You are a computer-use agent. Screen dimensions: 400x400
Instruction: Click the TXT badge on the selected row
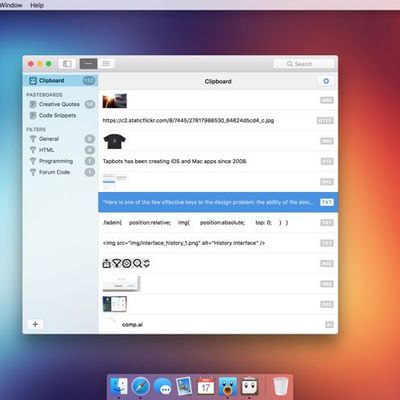click(x=327, y=202)
